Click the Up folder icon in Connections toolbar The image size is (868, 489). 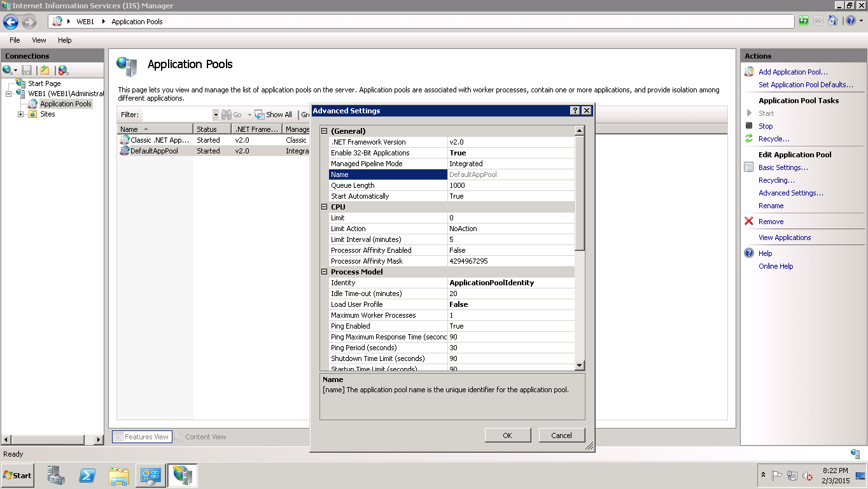pos(45,70)
